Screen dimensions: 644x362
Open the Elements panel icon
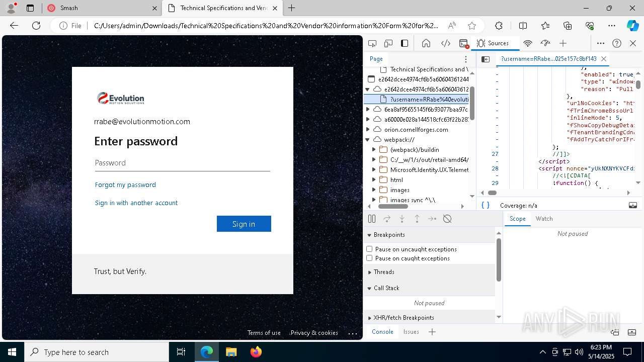[446, 43]
